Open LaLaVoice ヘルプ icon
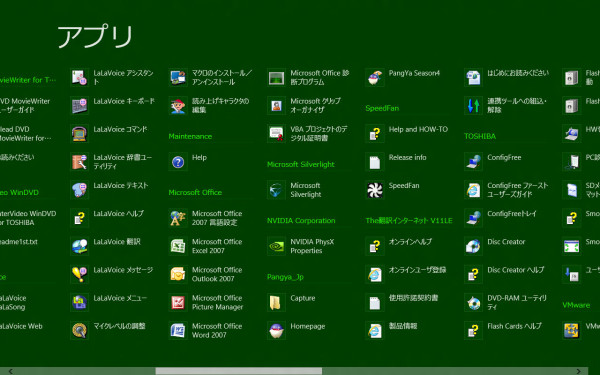 [80, 218]
